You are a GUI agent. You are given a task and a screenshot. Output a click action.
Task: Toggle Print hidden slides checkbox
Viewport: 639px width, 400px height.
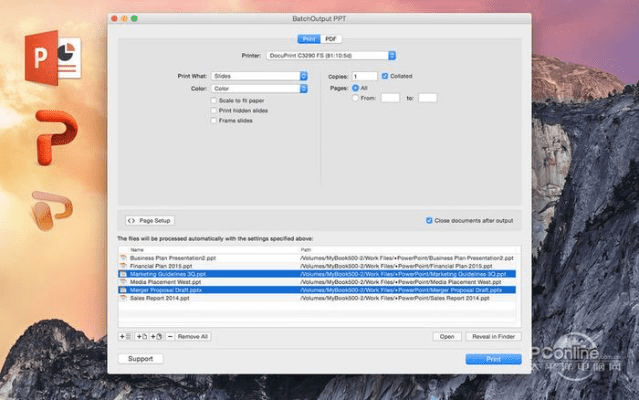pos(213,110)
